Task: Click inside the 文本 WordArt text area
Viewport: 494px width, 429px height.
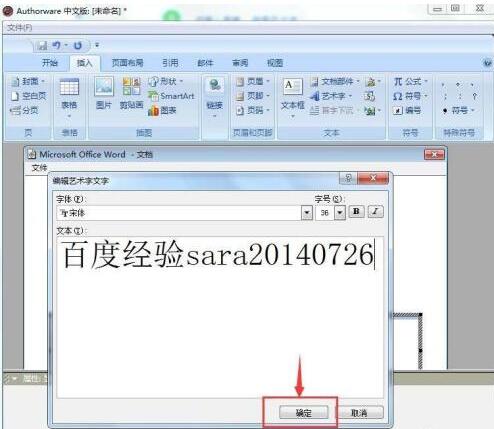Action: coord(220,317)
